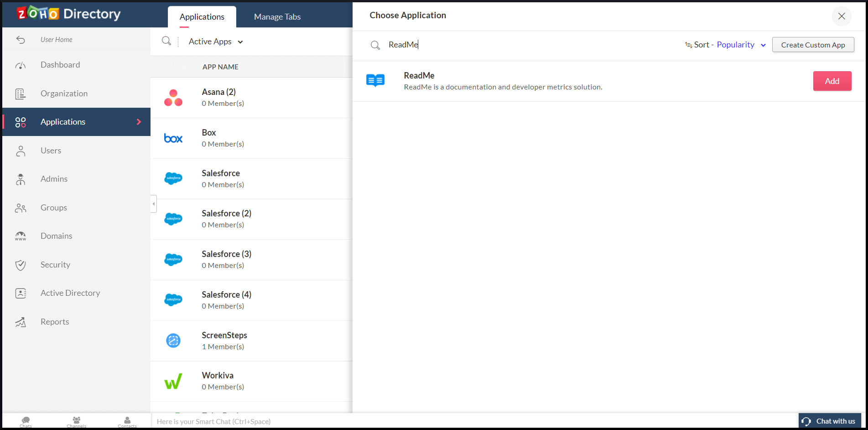The height and width of the screenshot is (430, 868).
Task: Click the Workiva app logo
Action: click(x=173, y=381)
